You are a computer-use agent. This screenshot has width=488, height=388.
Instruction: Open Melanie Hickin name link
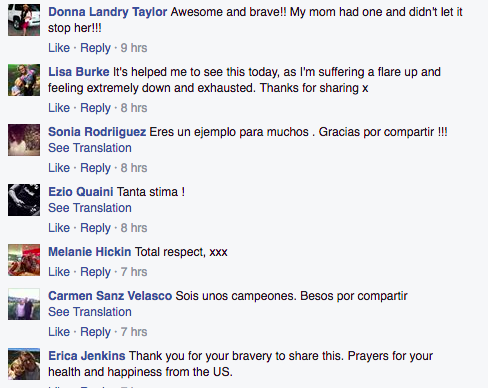(90, 252)
